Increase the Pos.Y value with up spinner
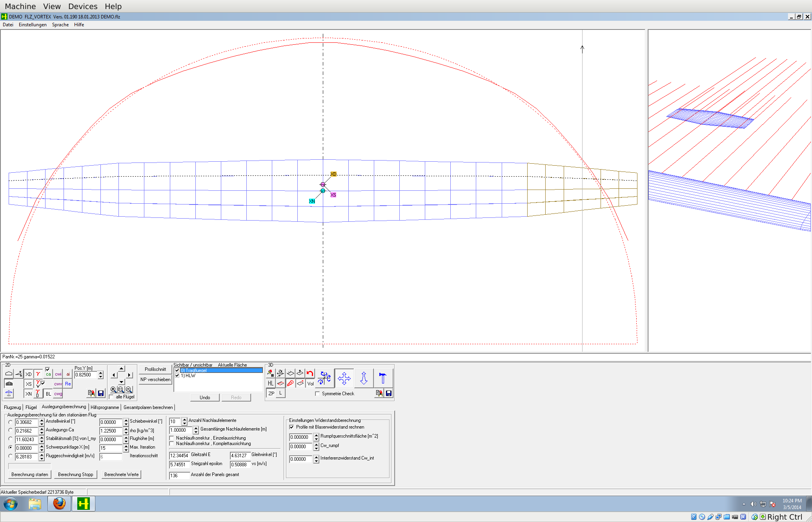 [x=101, y=372]
